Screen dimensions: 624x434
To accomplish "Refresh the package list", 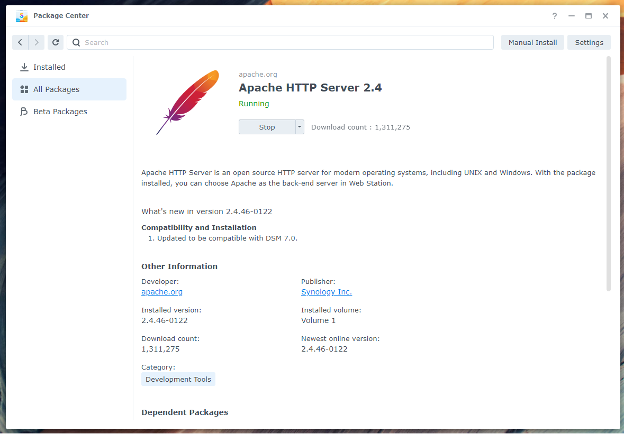I will 56,42.
